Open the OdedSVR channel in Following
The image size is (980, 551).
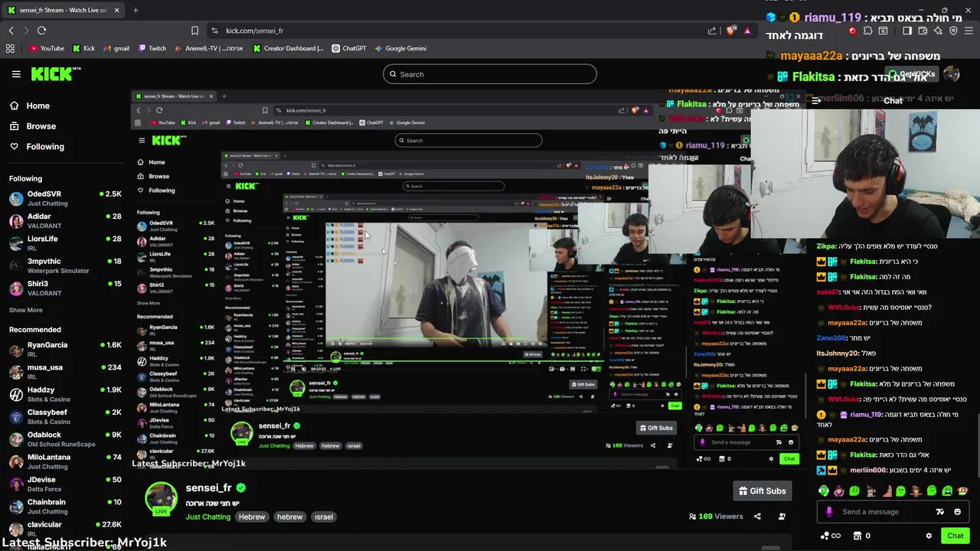click(x=65, y=198)
